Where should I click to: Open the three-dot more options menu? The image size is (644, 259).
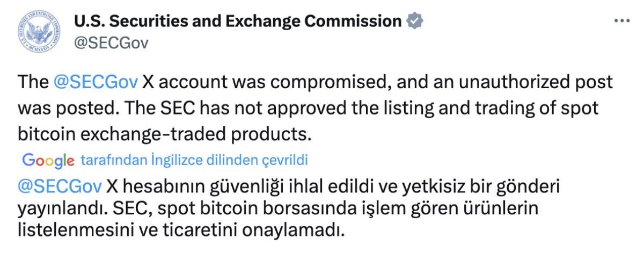click(x=621, y=20)
